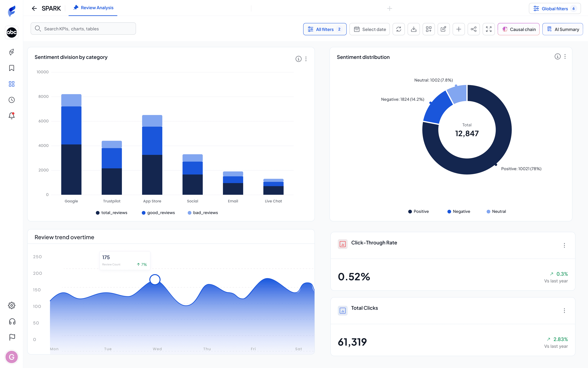Go back using the arrow beside SPARK
Screen dimensions: 588x368
coord(34,9)
